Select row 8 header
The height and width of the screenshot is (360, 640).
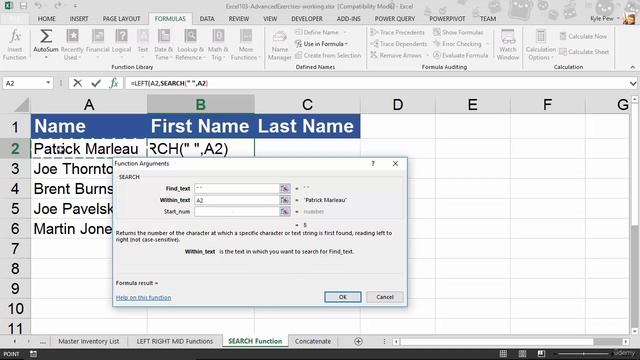(x=15, y=269)
